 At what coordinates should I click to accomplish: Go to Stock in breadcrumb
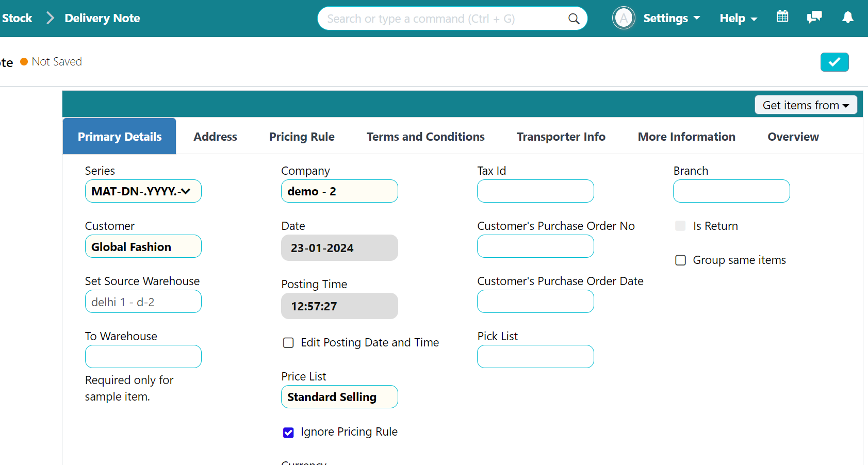[17, 19]
